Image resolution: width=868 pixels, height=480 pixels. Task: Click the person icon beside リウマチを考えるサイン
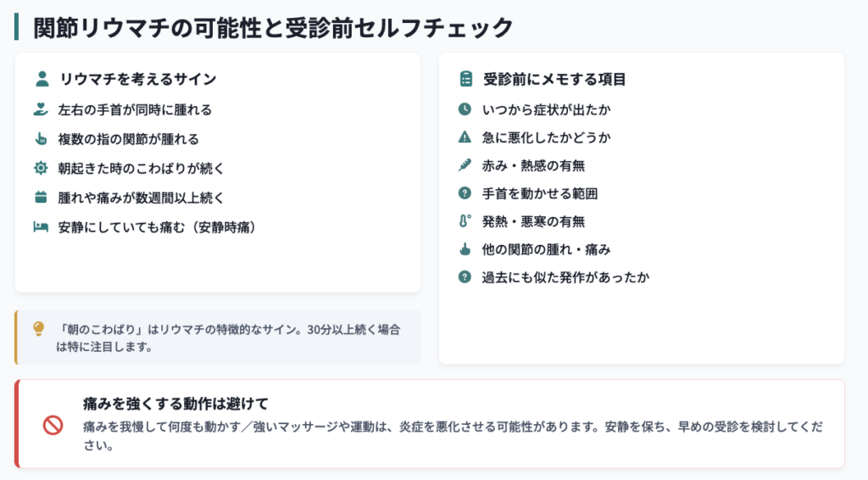(x=42, y=79)
